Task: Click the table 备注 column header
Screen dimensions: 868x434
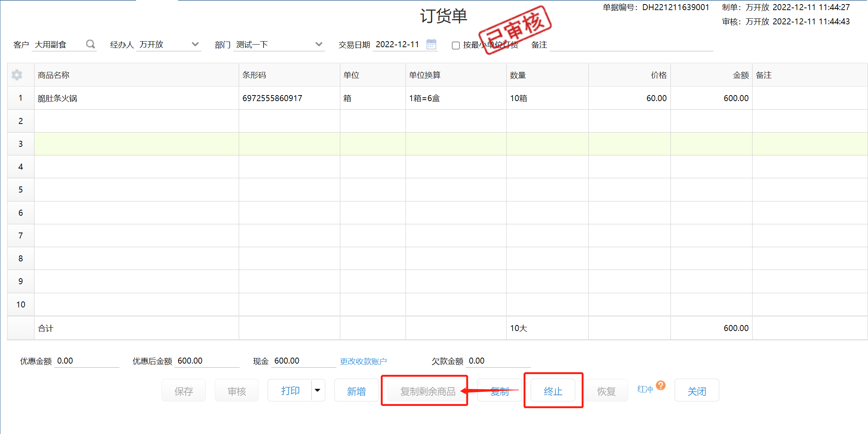Action: (810, 75)
